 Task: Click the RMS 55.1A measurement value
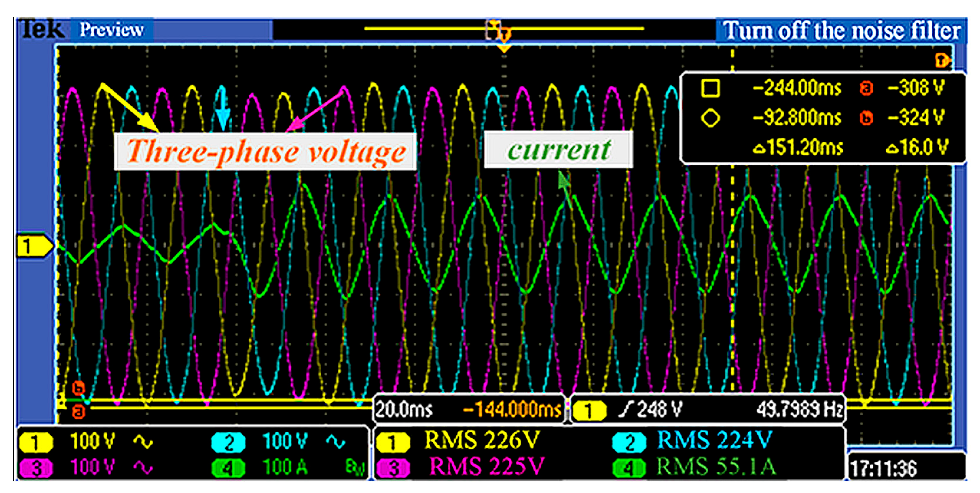(x=717, y=466)
